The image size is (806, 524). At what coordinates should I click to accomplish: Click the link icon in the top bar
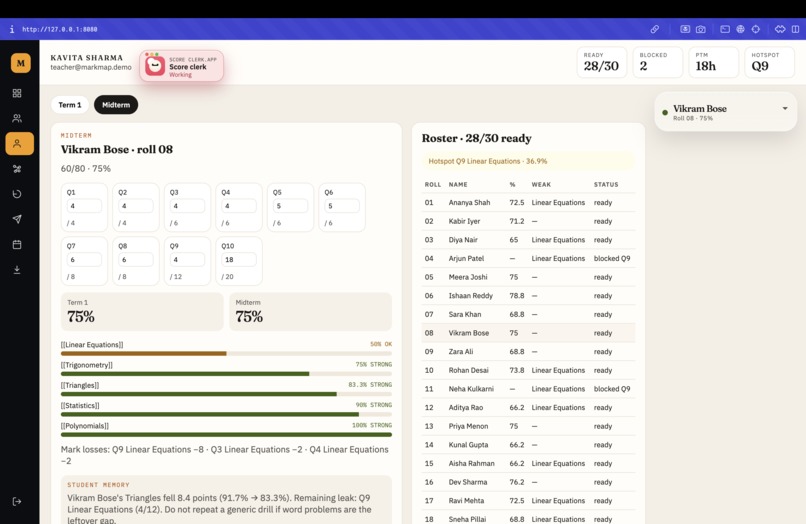point(654,29)
